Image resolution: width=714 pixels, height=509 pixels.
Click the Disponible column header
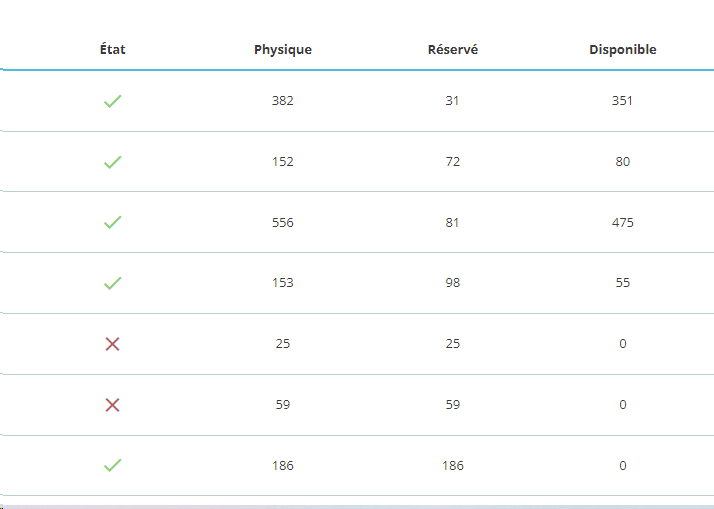(623, 50)
